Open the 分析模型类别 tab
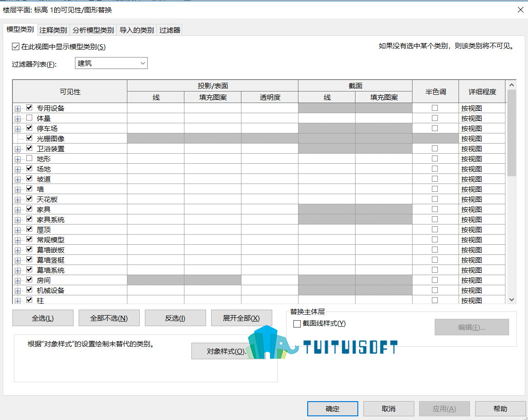The image size is (528, 420). click(x=93, y=30)
